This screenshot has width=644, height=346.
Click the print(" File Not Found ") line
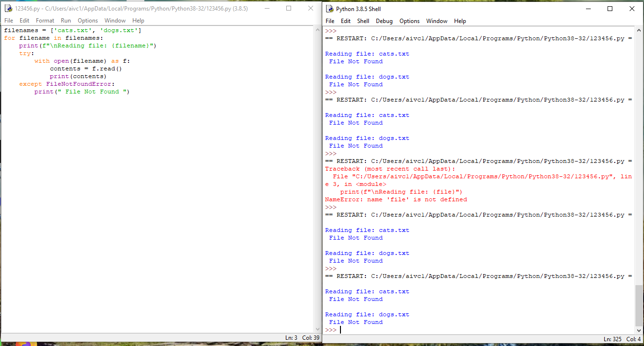tap(82, 92)
